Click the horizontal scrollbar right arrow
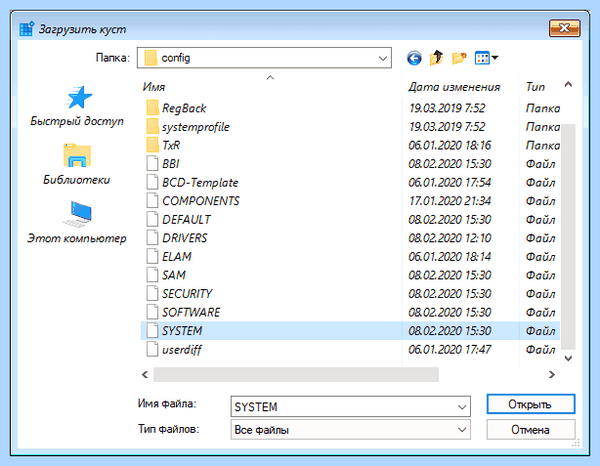The image size is (600, 466). point(551,375)
